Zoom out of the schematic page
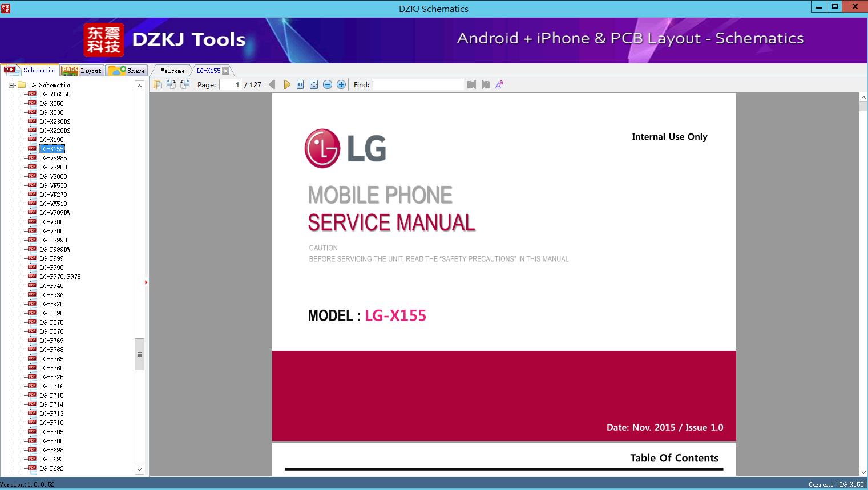 [x=327, y=84]
